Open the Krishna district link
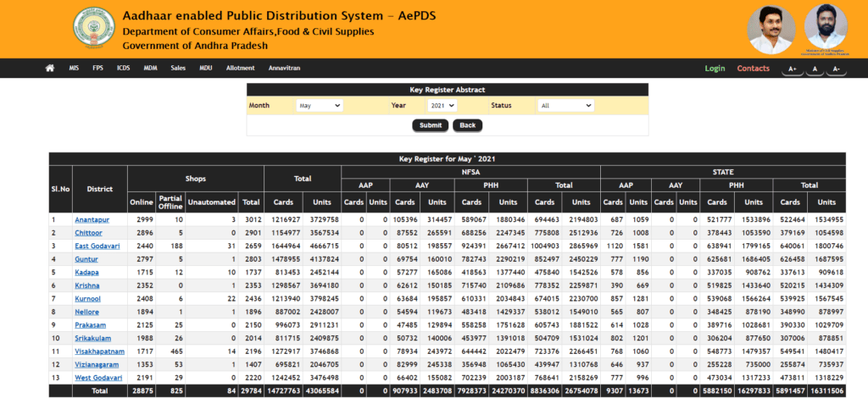 87,285
